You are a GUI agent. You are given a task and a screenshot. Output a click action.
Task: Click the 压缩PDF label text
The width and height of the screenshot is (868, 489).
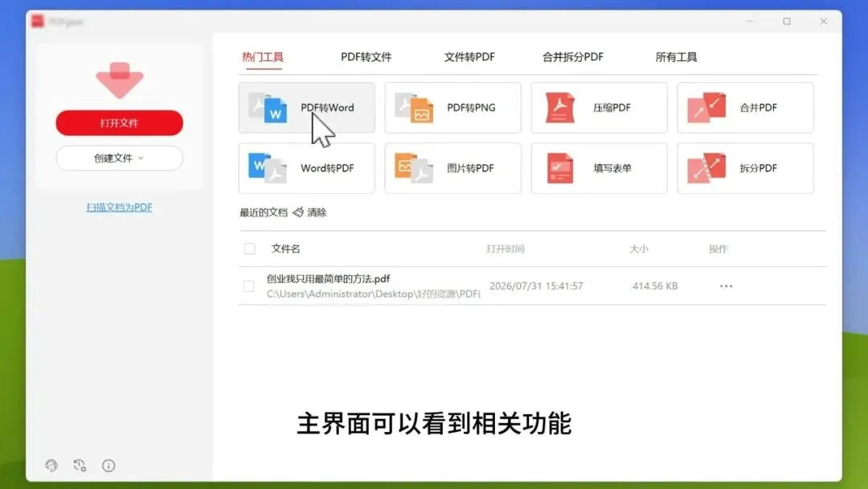pos(612,108)
